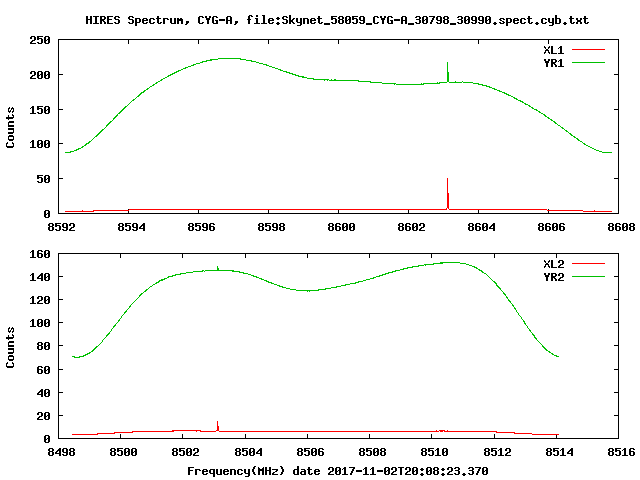
Task: Click the green YR1 legend line sample
Action: (588, 63)
